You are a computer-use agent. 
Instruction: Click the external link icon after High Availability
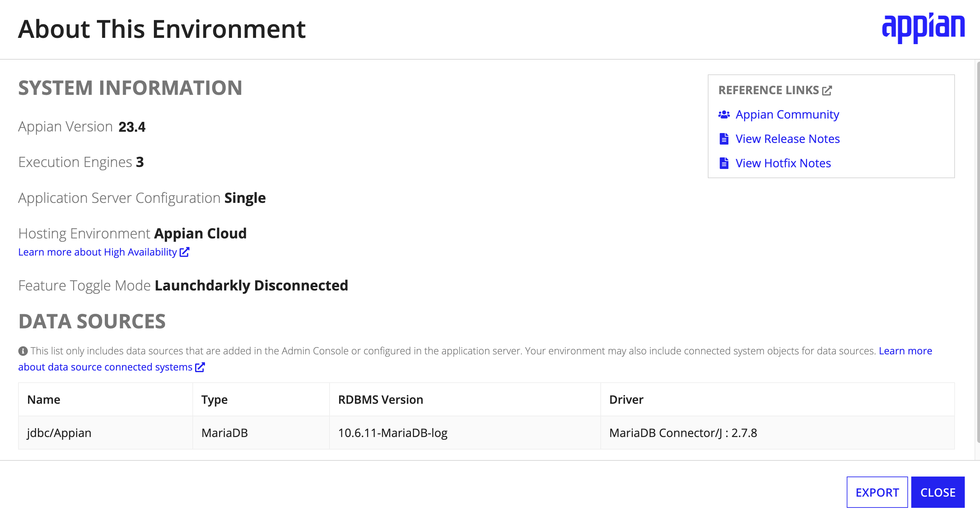click(x=185, y=252)
